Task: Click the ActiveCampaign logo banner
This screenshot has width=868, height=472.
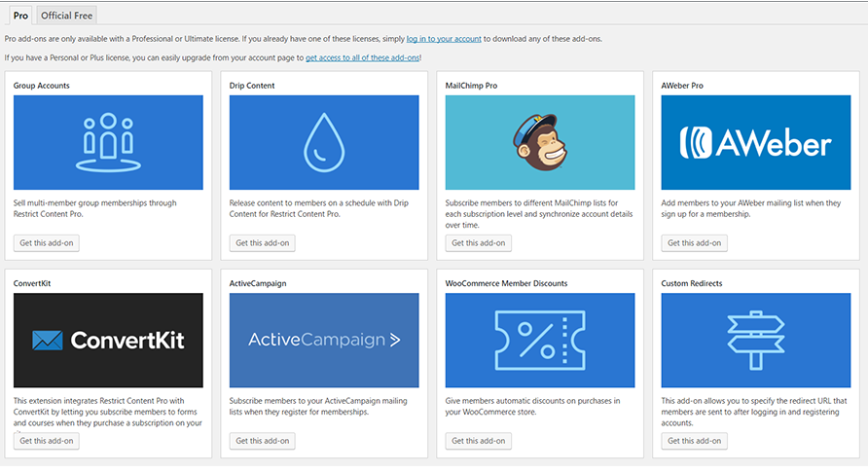Action: pyautogui.click(x=324, y=340)
